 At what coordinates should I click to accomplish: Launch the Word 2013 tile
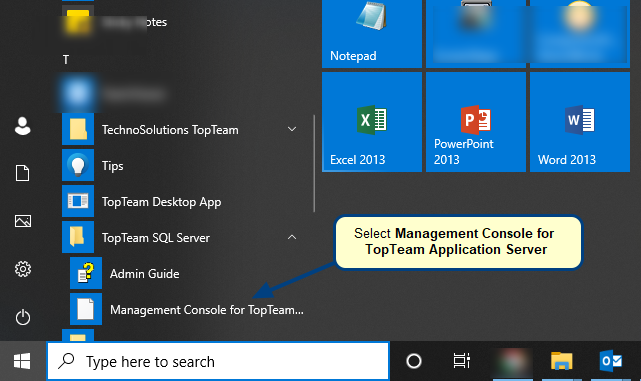click(580, 122)
